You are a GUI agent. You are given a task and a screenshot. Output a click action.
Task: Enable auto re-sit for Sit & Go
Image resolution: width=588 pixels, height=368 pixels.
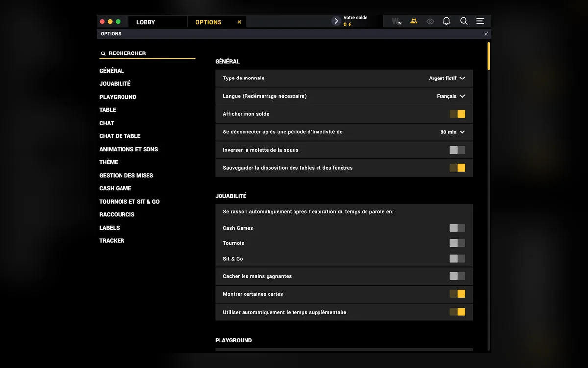(x=458, y=259)
